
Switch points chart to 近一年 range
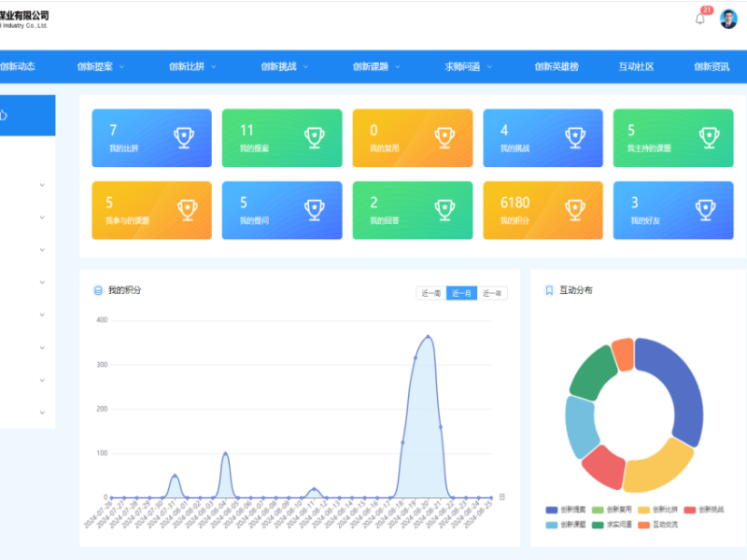tap(492, 293)
